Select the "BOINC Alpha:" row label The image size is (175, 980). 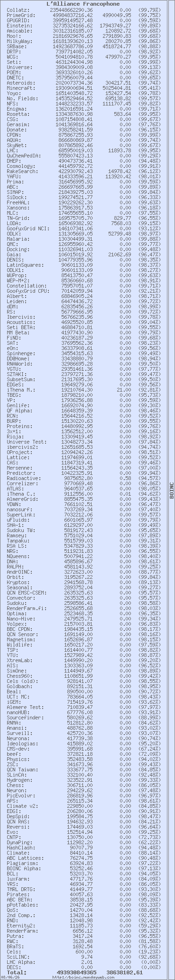point(24,868)
